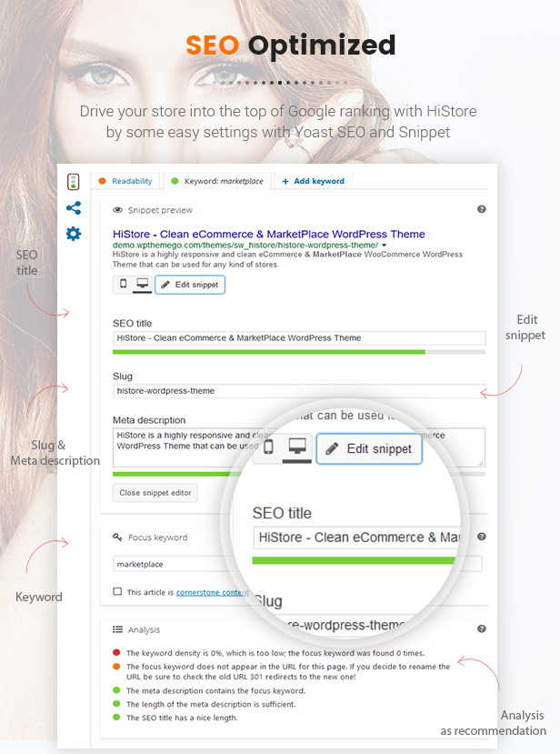
Task: Click the 'SEO Optimized' heading
Action: pyautogui.click(x=291, y=45)
